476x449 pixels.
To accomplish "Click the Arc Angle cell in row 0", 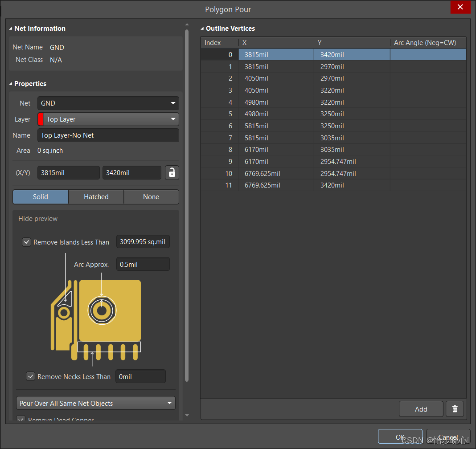I will [x=428, y=55].
